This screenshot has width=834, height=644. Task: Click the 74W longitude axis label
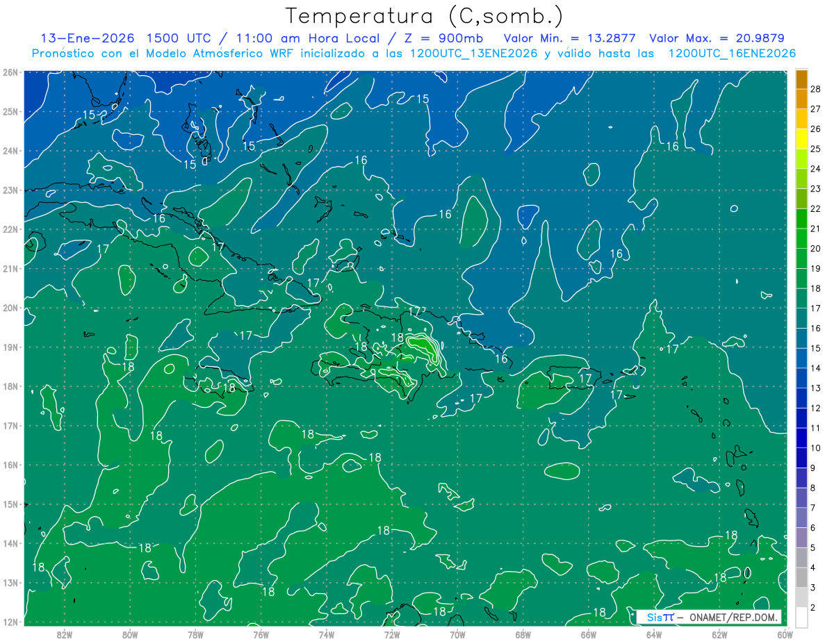coord(326,634)
